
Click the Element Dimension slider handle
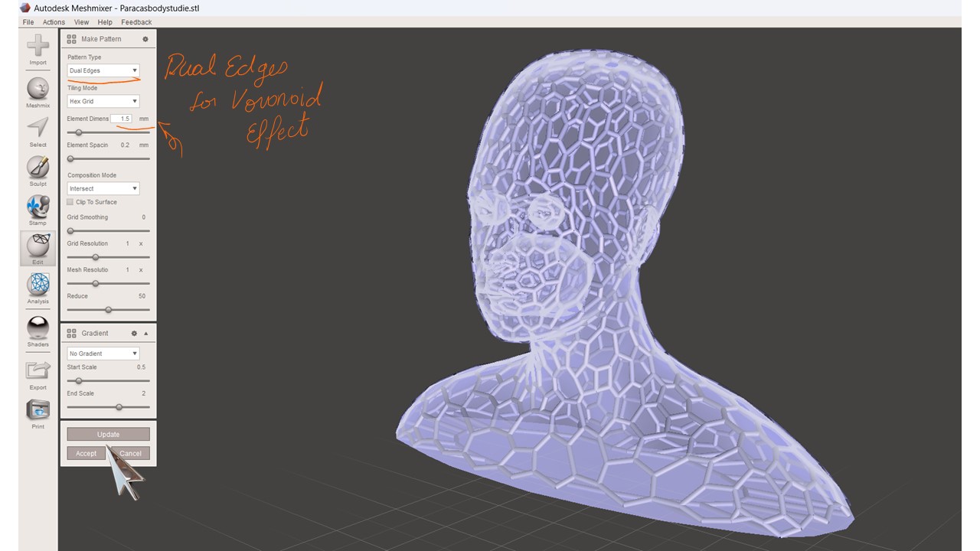pyautogui.click(x=79, y=132)
